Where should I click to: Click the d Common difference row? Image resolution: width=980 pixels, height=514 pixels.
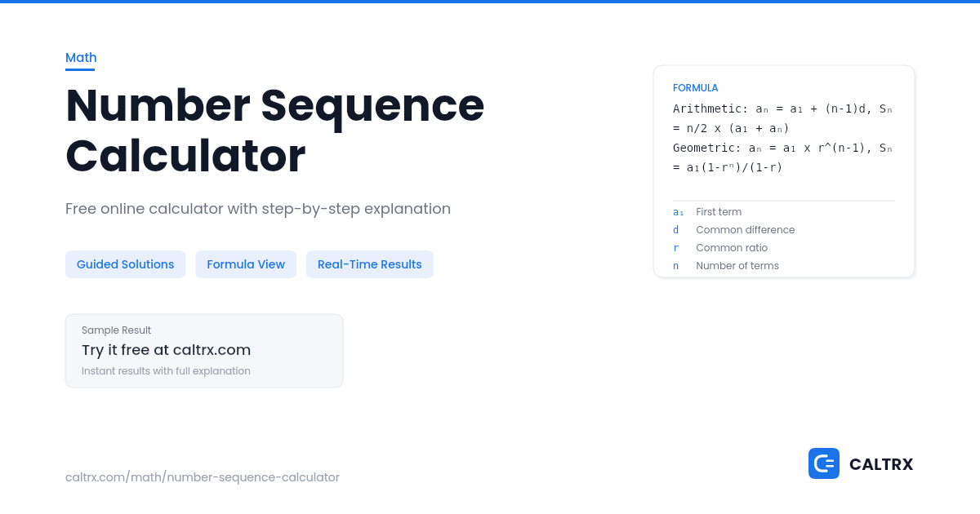coord(733,230)
